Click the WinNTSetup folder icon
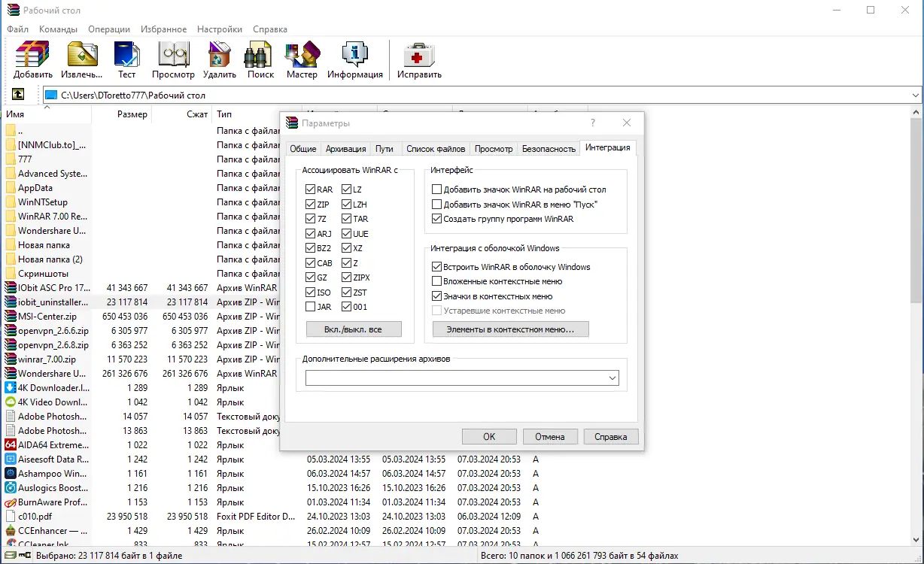This screenshot has width=924, height=564. (x=11, y=202)
